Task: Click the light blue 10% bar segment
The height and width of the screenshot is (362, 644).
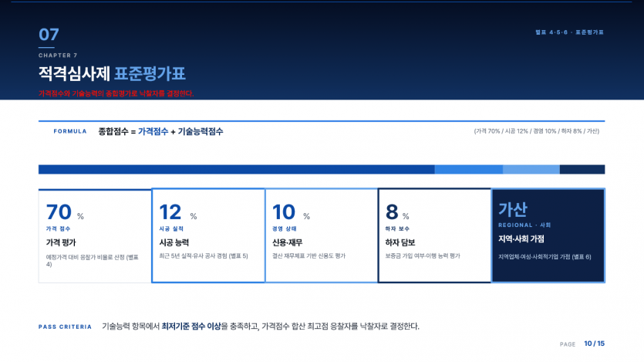Action: (x=531, y=169)
